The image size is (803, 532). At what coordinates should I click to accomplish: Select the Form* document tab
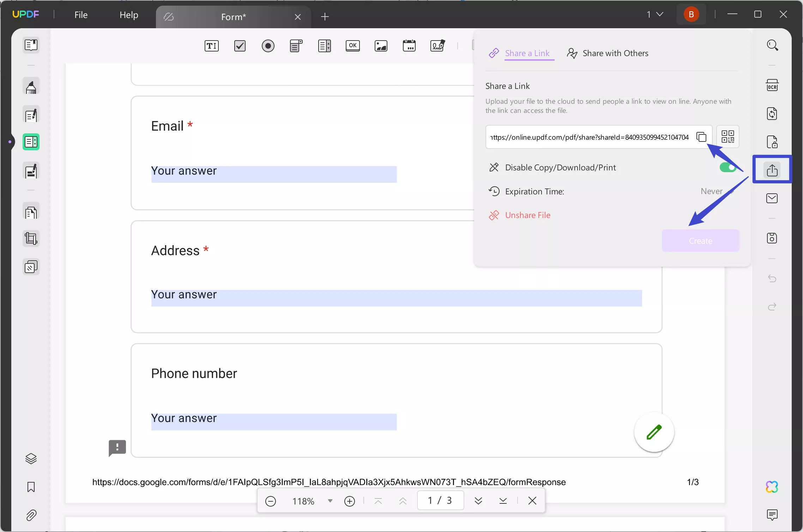[233, 17]
